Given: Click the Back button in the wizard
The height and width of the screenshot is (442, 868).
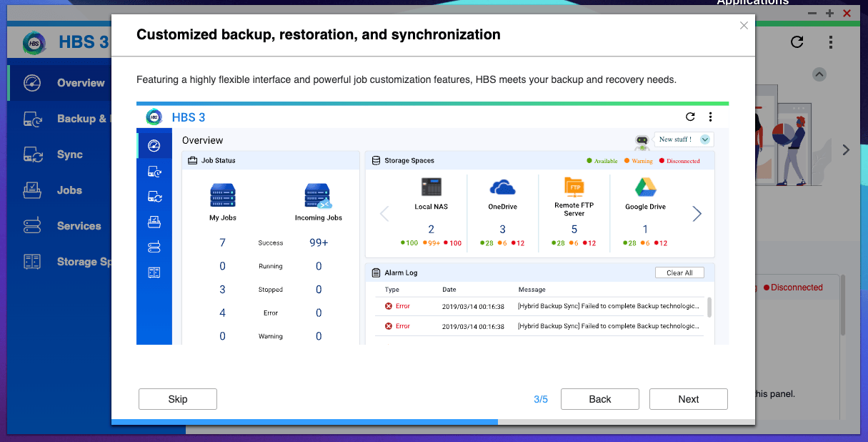Looking at the screenshot, I should click(599, 399).
